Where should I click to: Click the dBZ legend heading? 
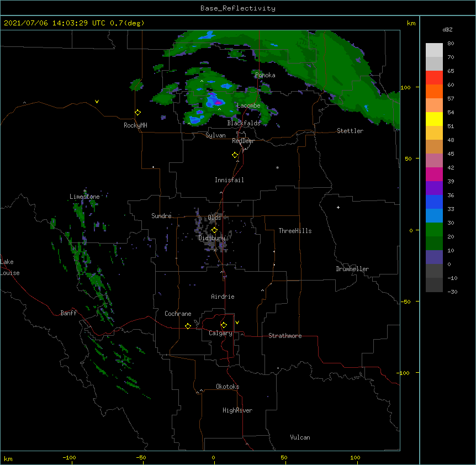(447, 29)
